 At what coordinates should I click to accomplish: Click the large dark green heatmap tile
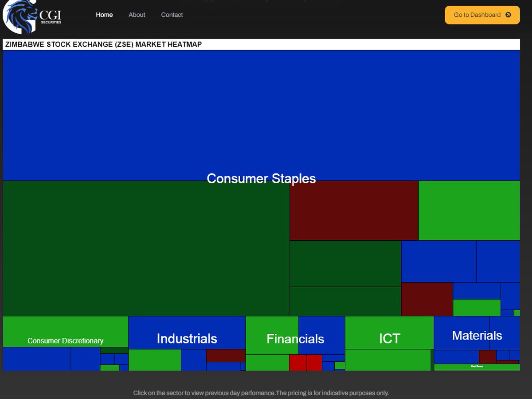(x=146, y=248)
